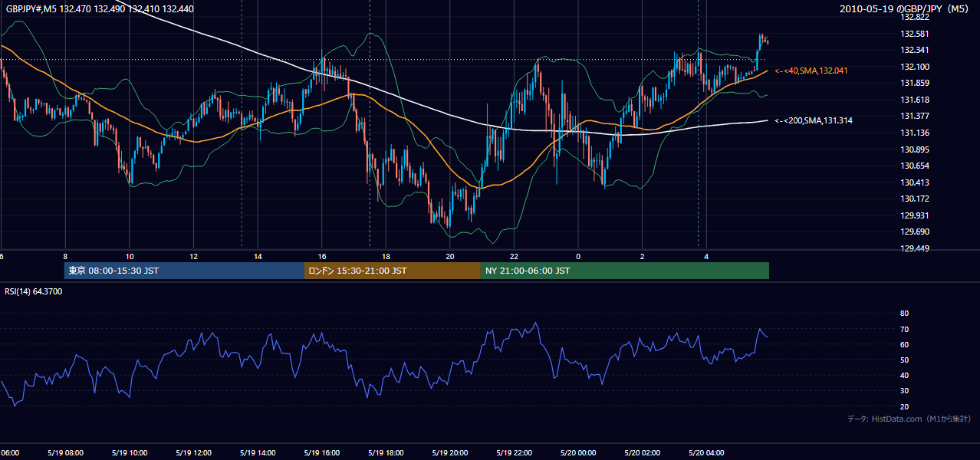
Task: Click the 5/20 02:00 date label
Action: tap(642, 453)
